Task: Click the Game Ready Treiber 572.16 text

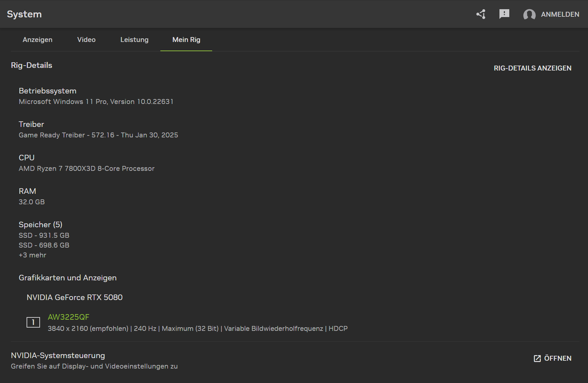Action: [98, 135]
